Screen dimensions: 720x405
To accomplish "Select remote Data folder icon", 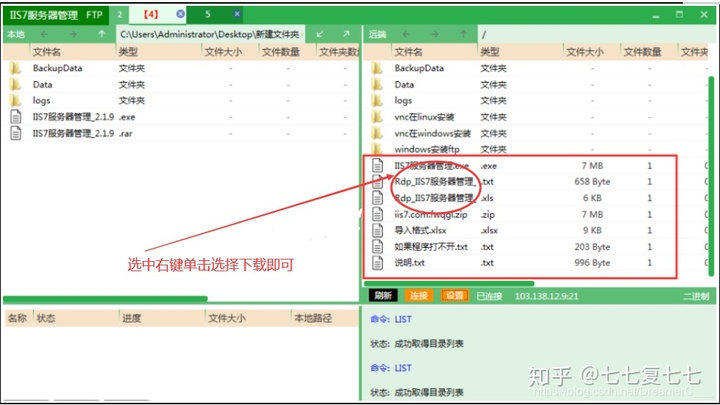I will (377, 84).
